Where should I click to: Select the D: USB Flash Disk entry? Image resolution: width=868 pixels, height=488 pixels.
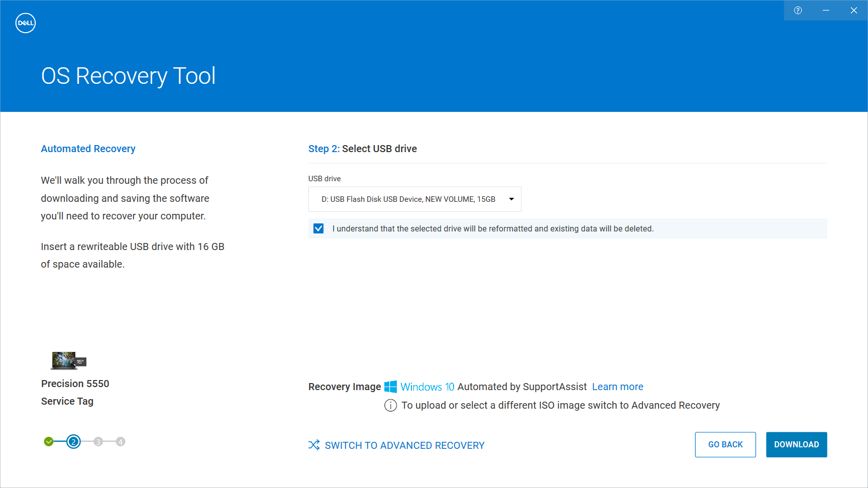(x=408, y=199)
